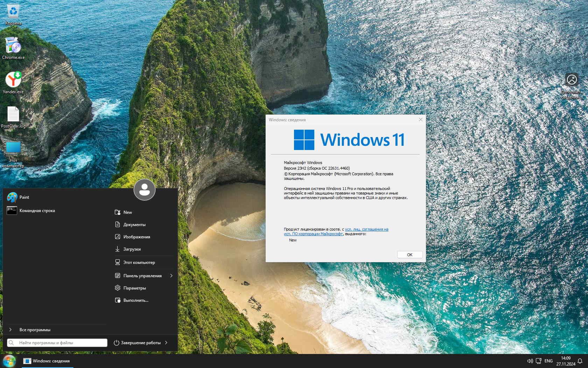This screenshot has width=588, height=368.
Task: Click the Найти программы и файлы search field
Action: coord(57,343)
